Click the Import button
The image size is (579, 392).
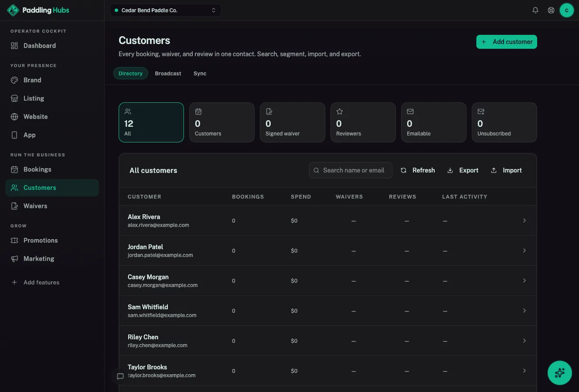coord(506,170)
